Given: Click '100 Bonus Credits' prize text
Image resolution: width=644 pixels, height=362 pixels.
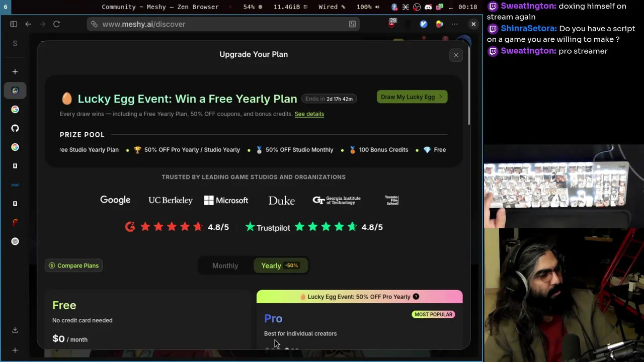Looking at the screenshot, I should [383, 150].
